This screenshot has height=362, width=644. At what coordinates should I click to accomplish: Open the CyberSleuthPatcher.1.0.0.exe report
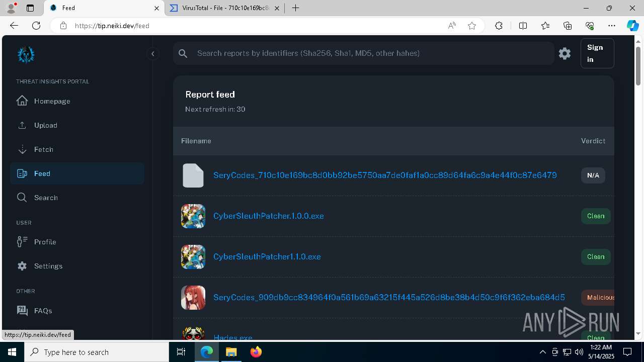pos(269,216)
